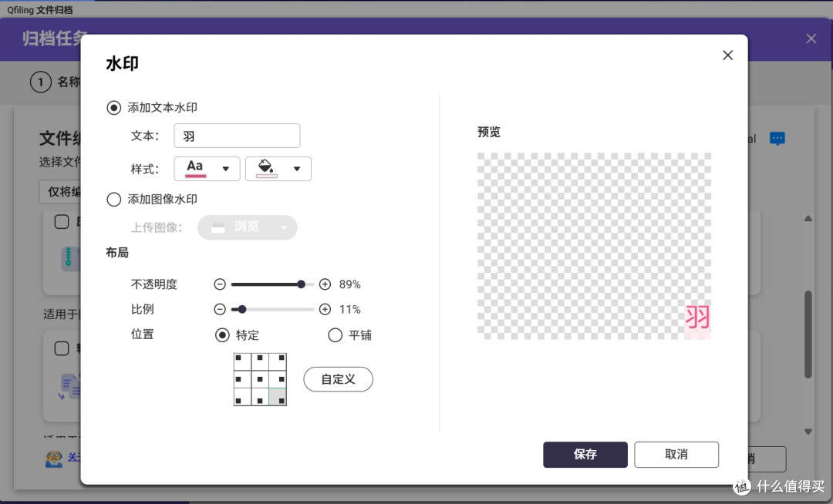Increase opacity with the plus icon

pyautogui.click(x=325, y=284)
